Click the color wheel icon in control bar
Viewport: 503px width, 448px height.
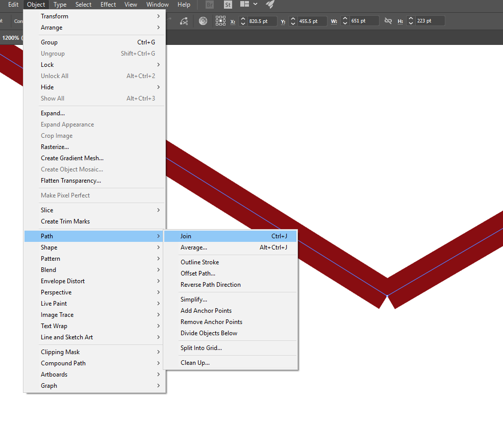point(203,21)
